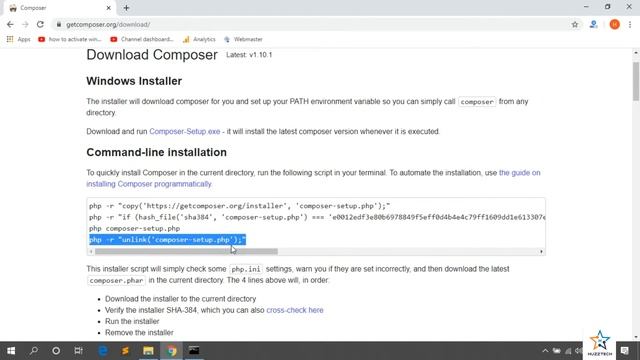The width and height of the screenshot is (640, 360).
Task: Open 'How to activate win...' bookmark
Action: (x=70, y=39)
